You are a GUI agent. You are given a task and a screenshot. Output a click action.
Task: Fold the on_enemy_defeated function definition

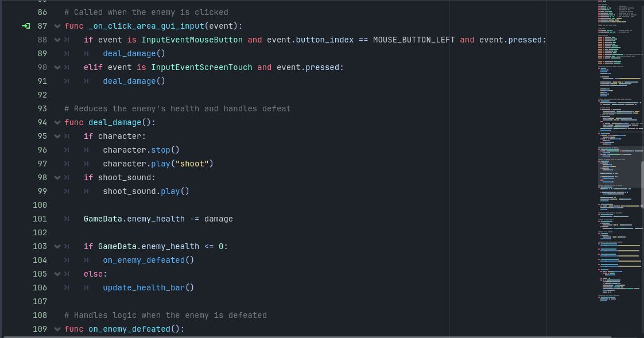(x=57, y=329)
